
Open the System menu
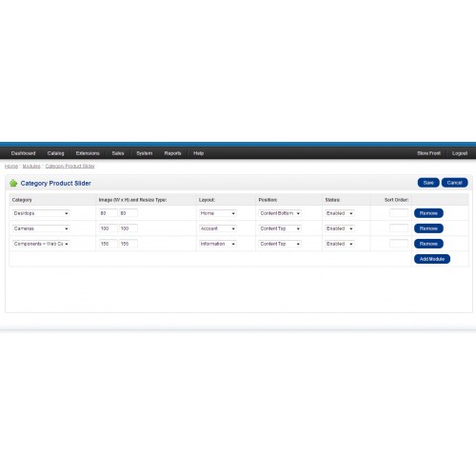[145, 153]
